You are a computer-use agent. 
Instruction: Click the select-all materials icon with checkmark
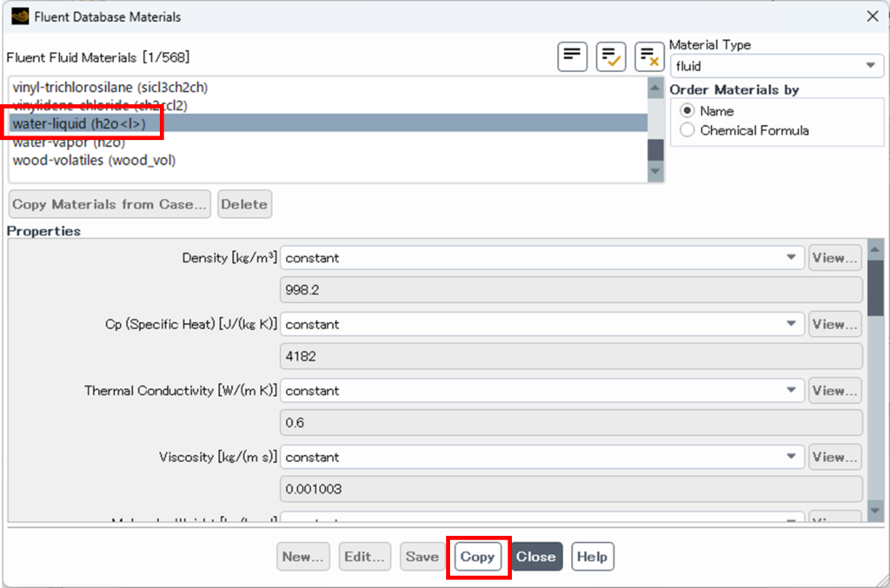pos(611,56)
